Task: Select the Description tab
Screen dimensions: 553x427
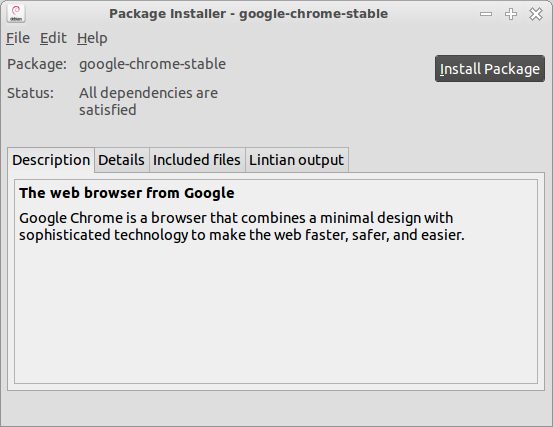Action: coord(51,160)
